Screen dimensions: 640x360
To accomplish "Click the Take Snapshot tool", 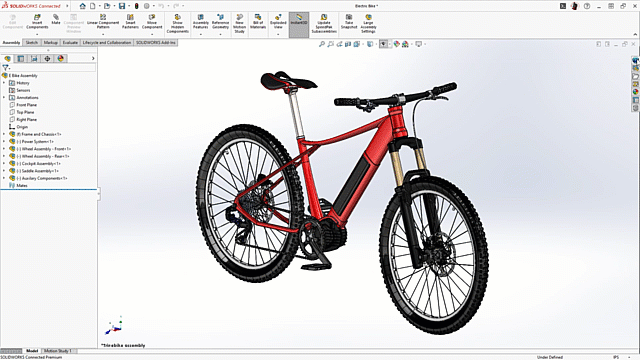I will pos(349,22).
